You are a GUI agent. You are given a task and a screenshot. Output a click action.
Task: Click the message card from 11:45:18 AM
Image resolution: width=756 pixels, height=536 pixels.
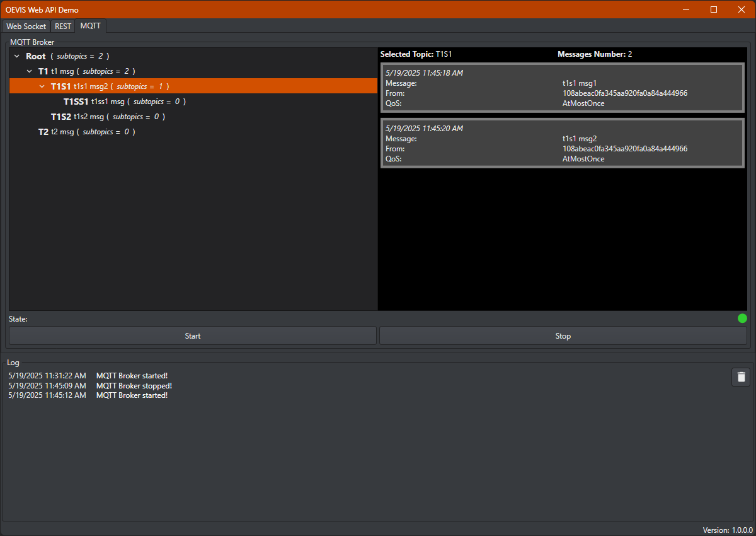(x=563, y=88)
